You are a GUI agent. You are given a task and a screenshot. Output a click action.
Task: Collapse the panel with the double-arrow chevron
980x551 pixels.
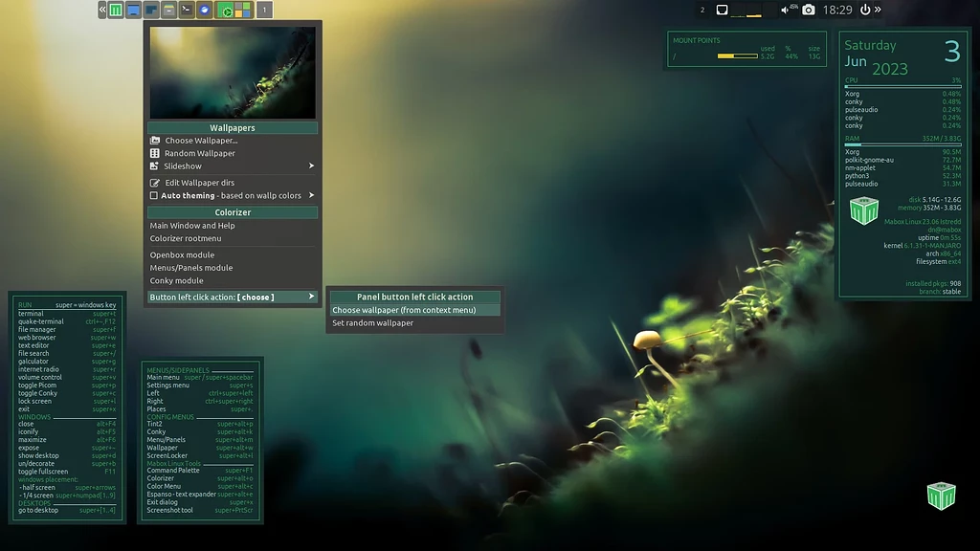[101, 9]
